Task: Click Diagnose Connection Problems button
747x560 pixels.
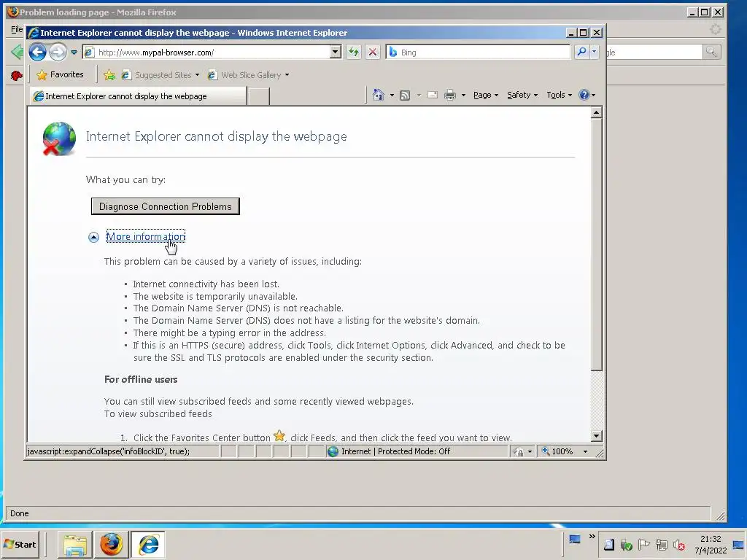Action: click(166, 206)
